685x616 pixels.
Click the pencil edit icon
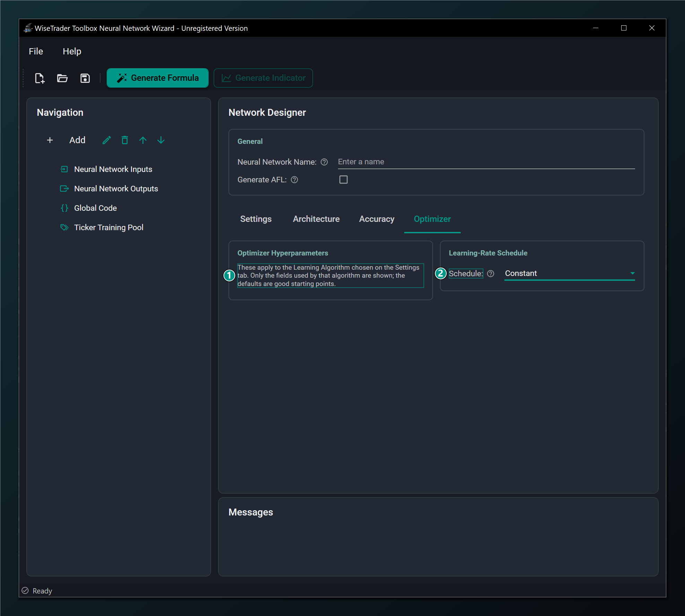(107, 140)
